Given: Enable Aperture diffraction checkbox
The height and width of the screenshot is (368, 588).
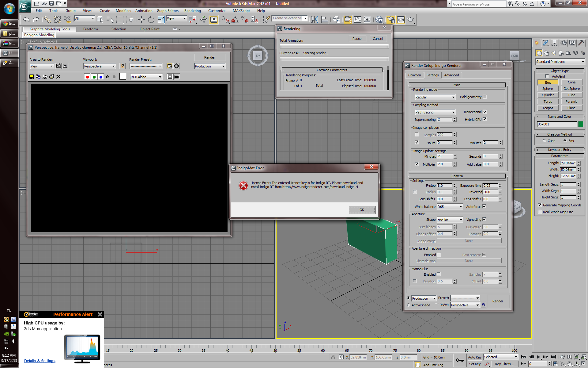Looking at the screenshot, I should pyautogui.click(x=439, y=255).
